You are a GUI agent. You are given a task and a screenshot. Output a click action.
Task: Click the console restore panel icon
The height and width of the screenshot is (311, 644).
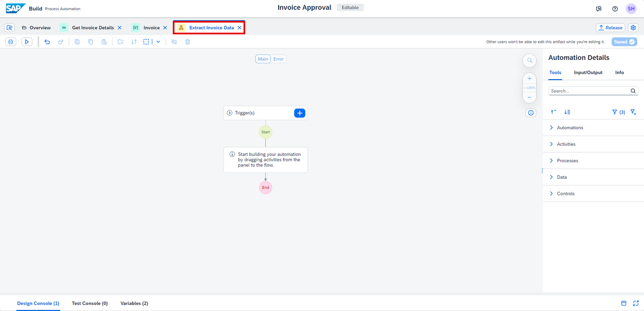tap(624, 303)
